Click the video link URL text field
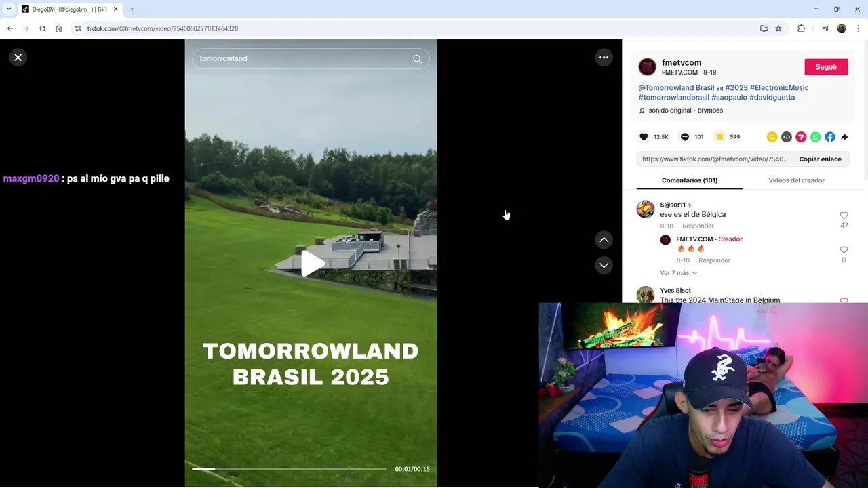 [715, 159]
